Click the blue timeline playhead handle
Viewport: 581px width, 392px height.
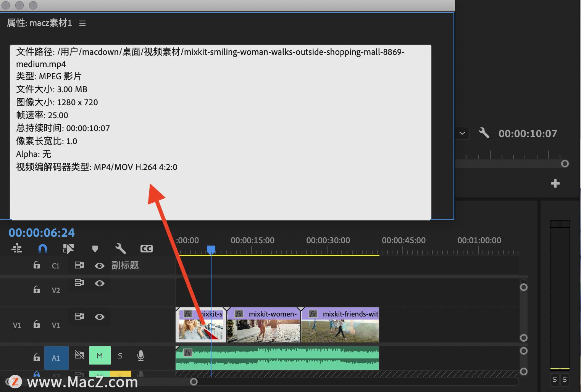coord(211,249)
